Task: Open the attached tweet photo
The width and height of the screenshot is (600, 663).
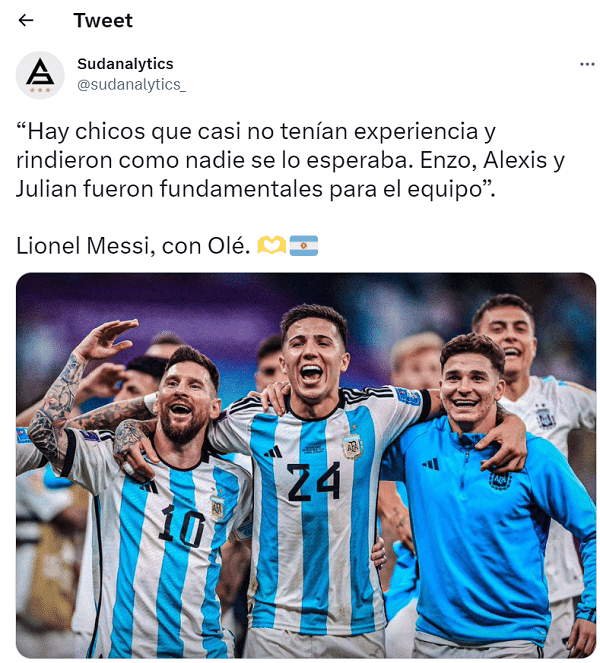Action: pyautogui.click(x=306, y=465)
